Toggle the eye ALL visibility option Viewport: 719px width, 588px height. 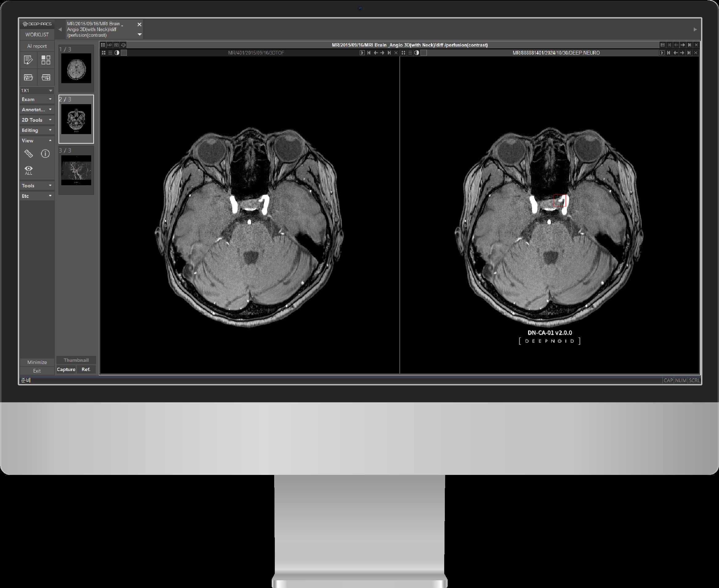click(28, 170)
